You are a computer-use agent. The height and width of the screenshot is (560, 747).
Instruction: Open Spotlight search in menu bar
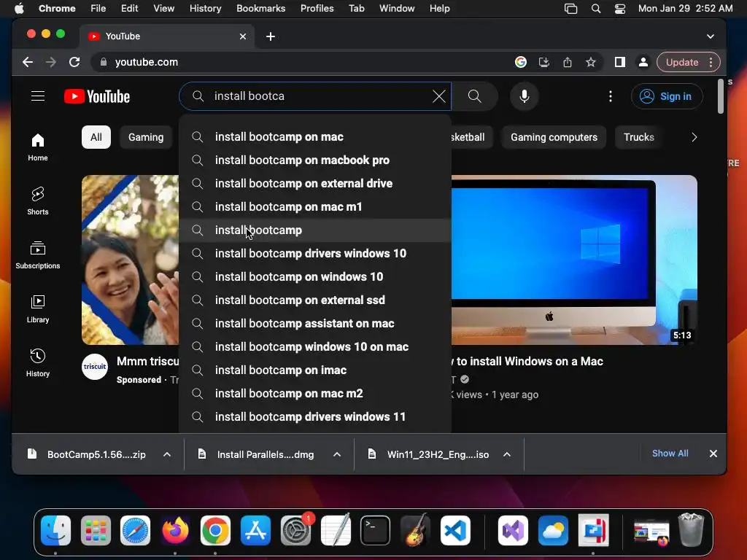tap(595, 9)
